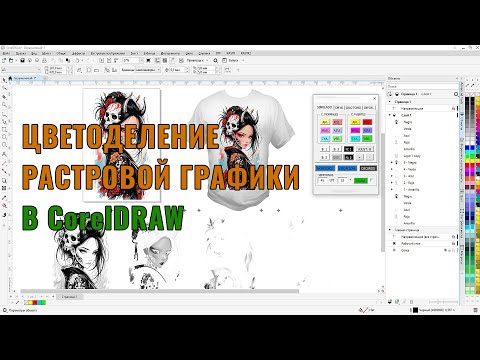
Task: Open Options via the gear icon on the toolbar
Action: 216,60
